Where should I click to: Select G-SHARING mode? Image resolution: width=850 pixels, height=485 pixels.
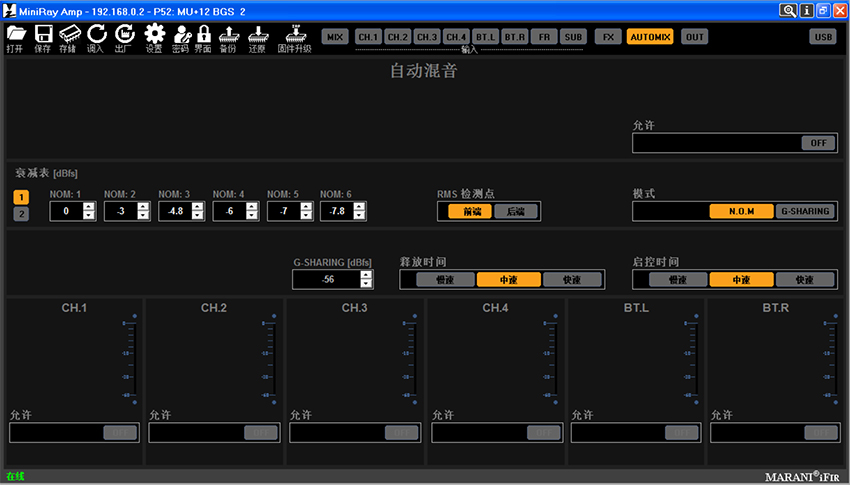pos(805,211)
